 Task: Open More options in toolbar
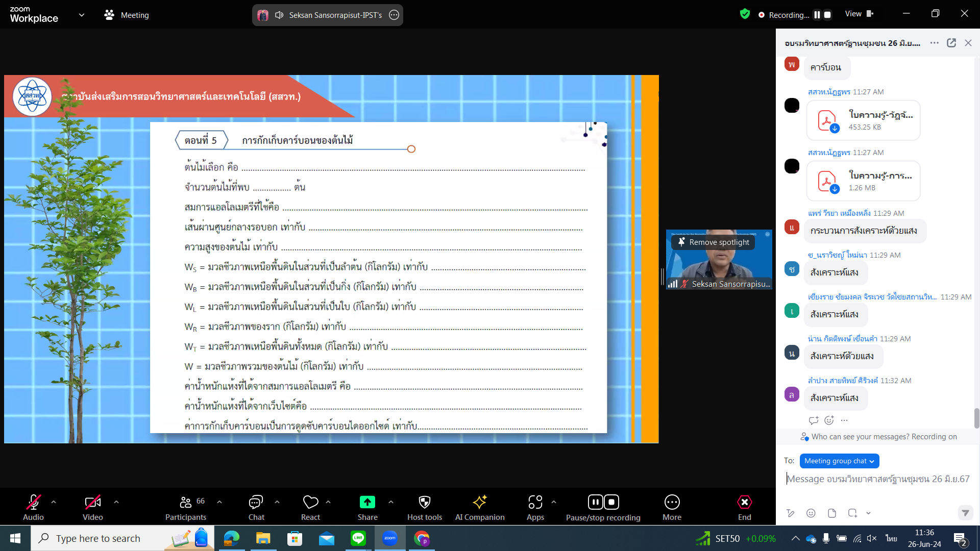tap(672, 507)
